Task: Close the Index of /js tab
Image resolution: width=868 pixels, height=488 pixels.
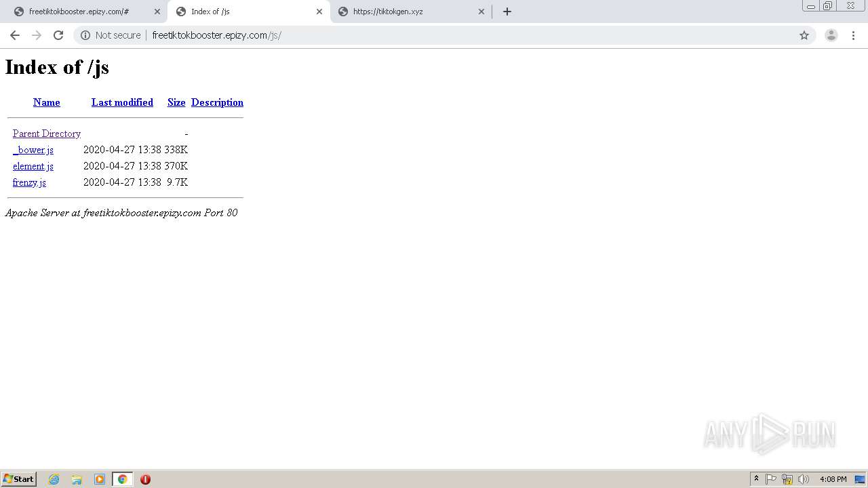Action: tap(319, 12)
